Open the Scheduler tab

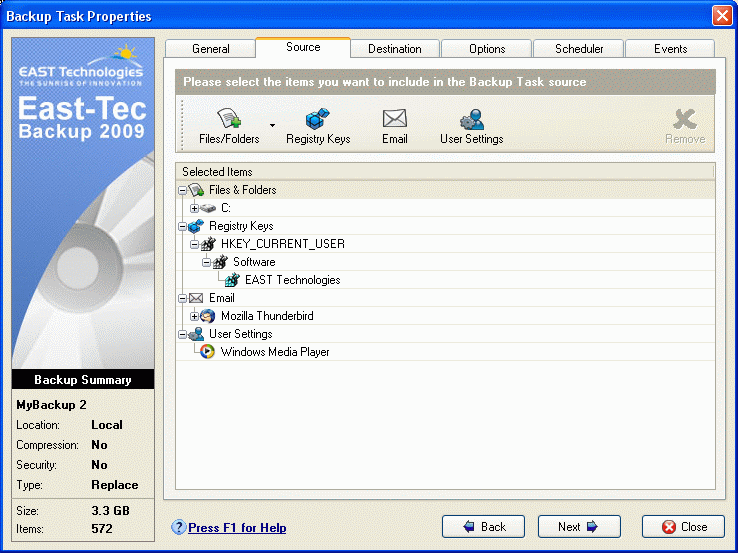point(578,49)
